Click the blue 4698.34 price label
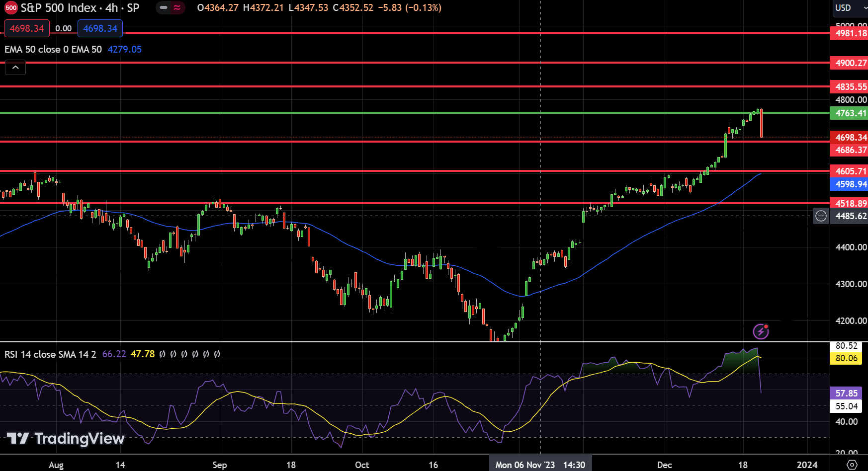This screenshot has width=868, height=471. (100, 28)
